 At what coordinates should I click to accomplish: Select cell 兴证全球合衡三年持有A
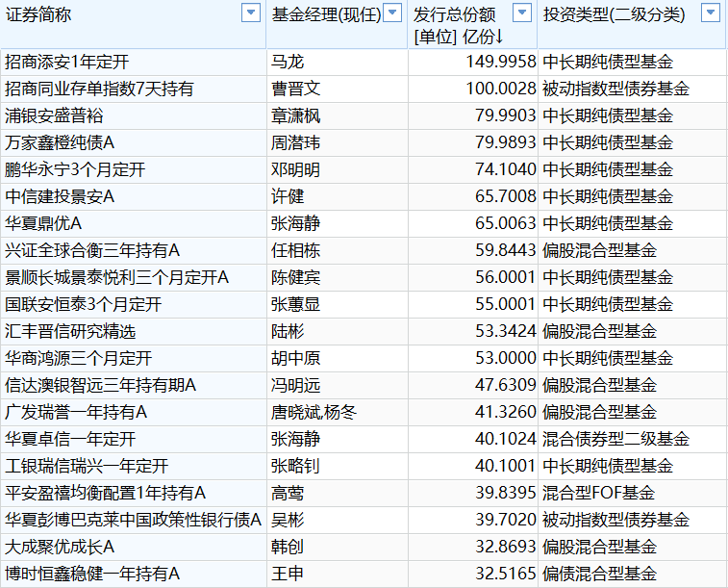(x=134, y=250)
